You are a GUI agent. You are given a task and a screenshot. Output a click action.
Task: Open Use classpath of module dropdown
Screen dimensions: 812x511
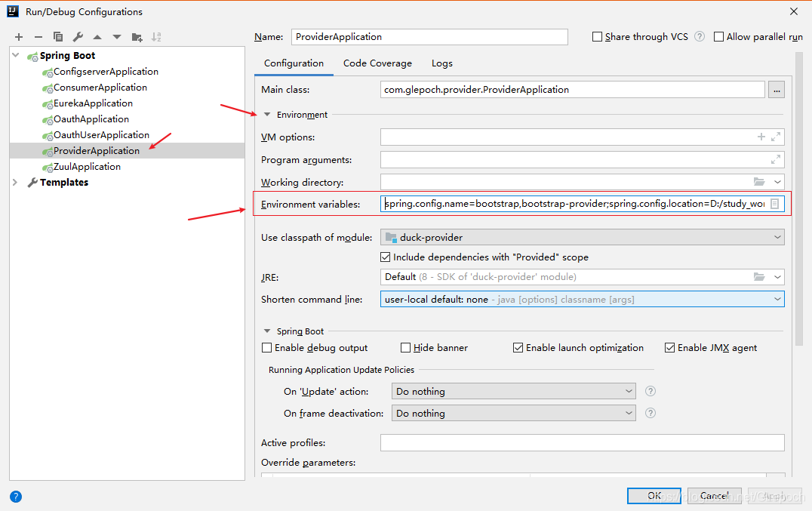(777, 237)
